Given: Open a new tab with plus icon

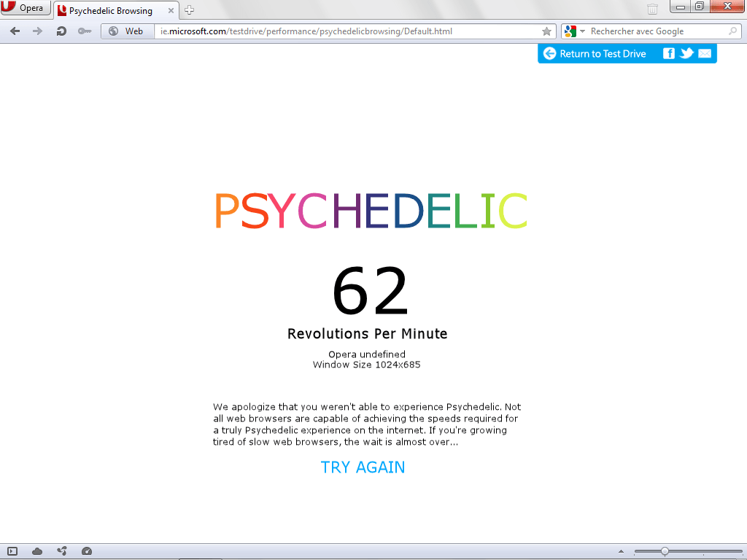Looking at the screenshot, I should (190, 10).
